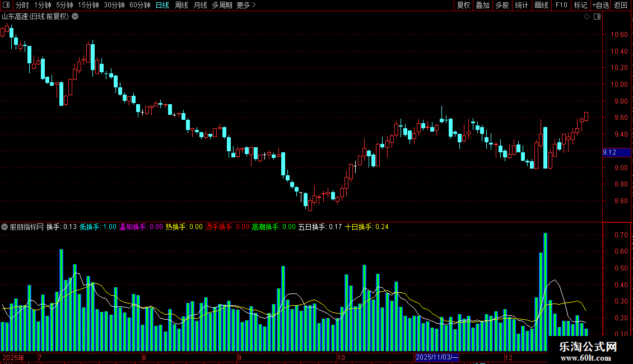Click the 五日换手: 0.17 label
Screen dimensions: 633x364
pos(320,227)
